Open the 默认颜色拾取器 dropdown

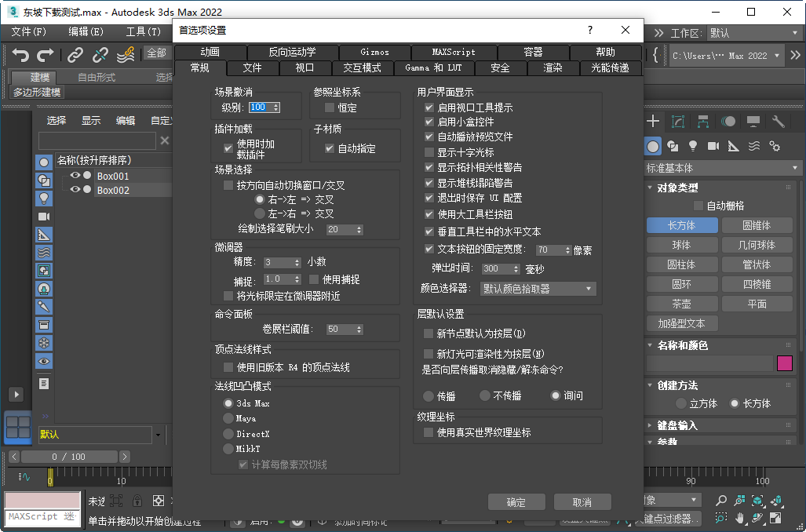[x=538, y=288]
